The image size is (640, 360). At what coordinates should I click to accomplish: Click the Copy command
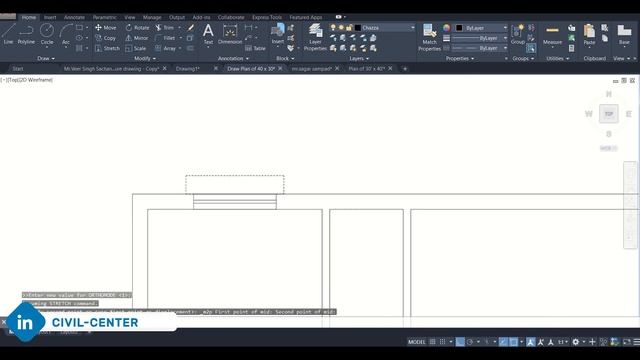coord(106,38)
